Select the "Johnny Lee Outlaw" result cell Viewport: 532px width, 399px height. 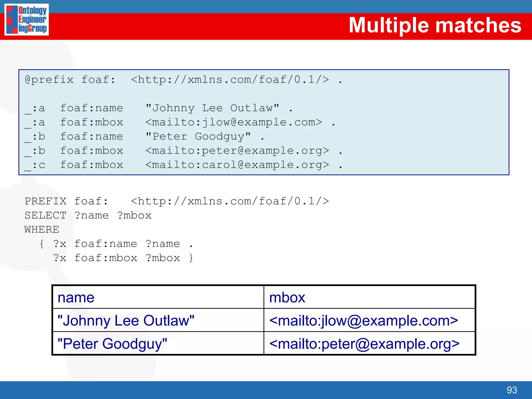click(158, 321)
